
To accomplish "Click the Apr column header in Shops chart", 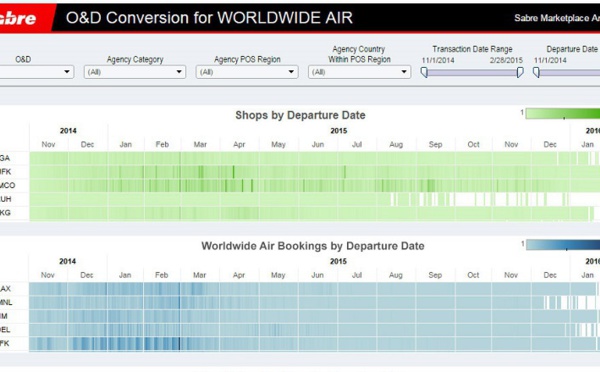I will 239,144.
